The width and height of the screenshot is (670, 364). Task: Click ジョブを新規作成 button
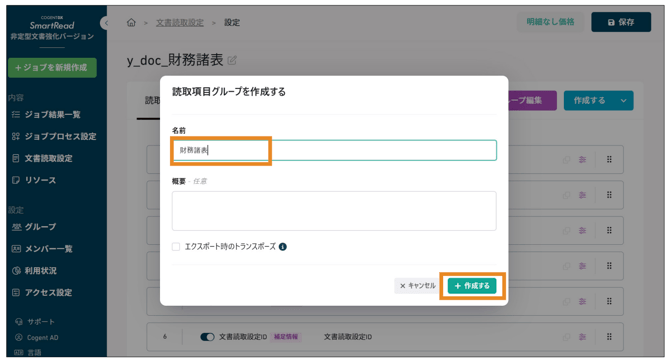pyautogui.click(x=52, y=68)
